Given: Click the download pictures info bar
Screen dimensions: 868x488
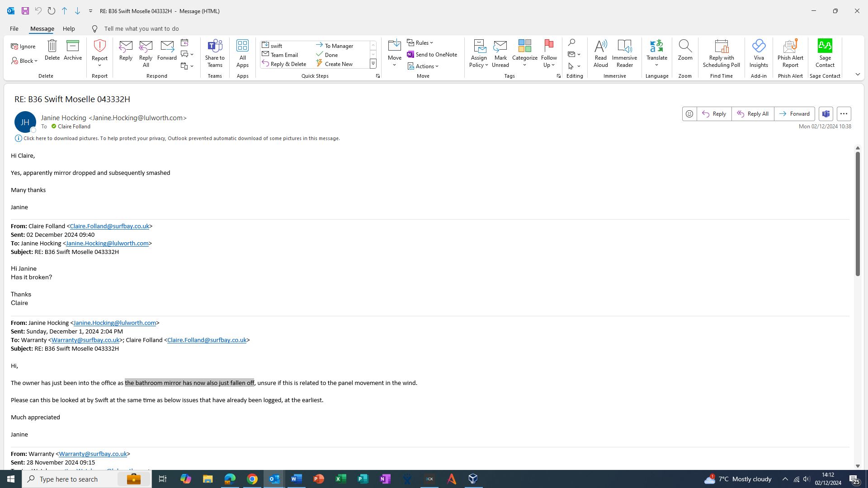Looking at the screenshot, I should coord(181,138).
